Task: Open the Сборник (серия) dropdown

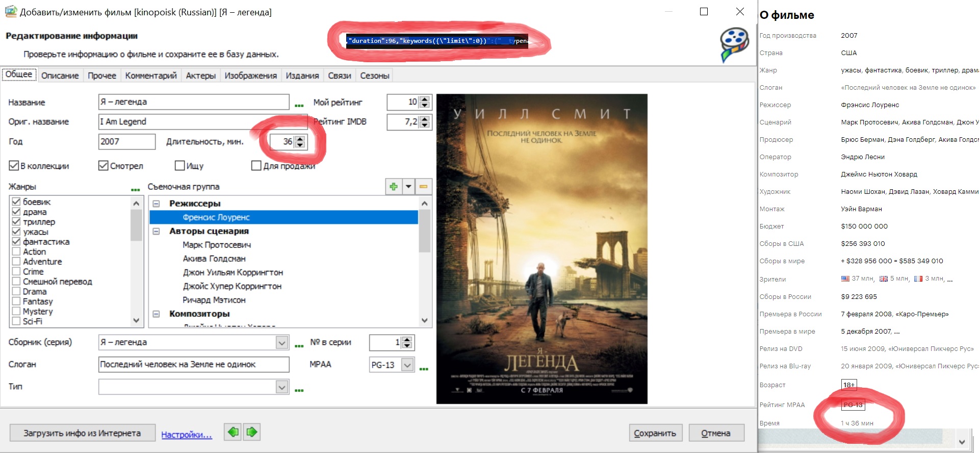Action: 282,342
